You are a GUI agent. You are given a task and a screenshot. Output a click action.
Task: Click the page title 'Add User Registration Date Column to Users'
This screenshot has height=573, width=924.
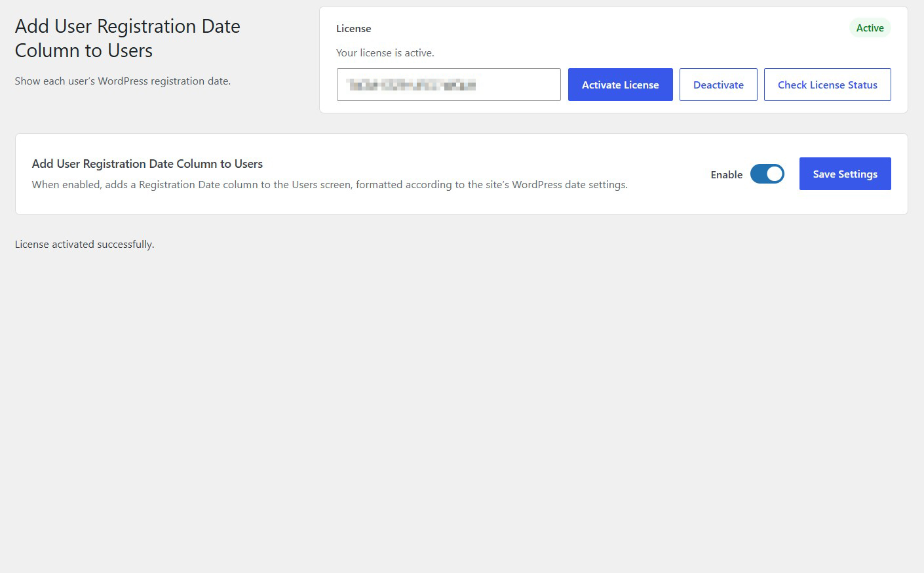128,38
